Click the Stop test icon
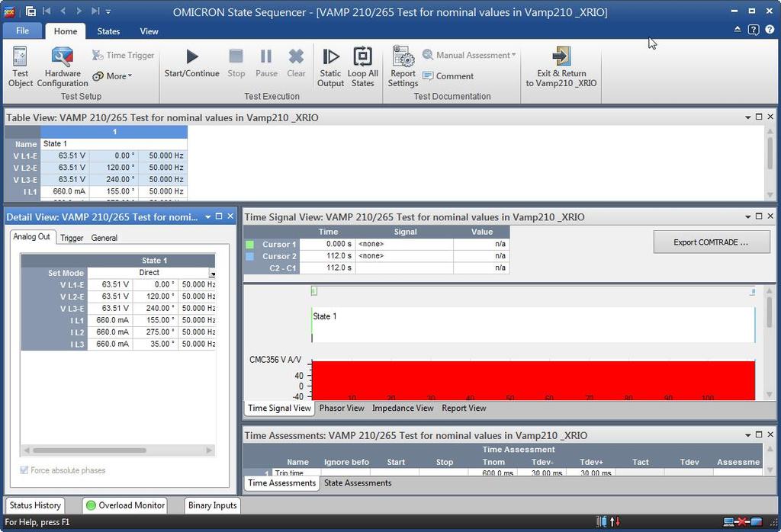 [x=236, y=63]
